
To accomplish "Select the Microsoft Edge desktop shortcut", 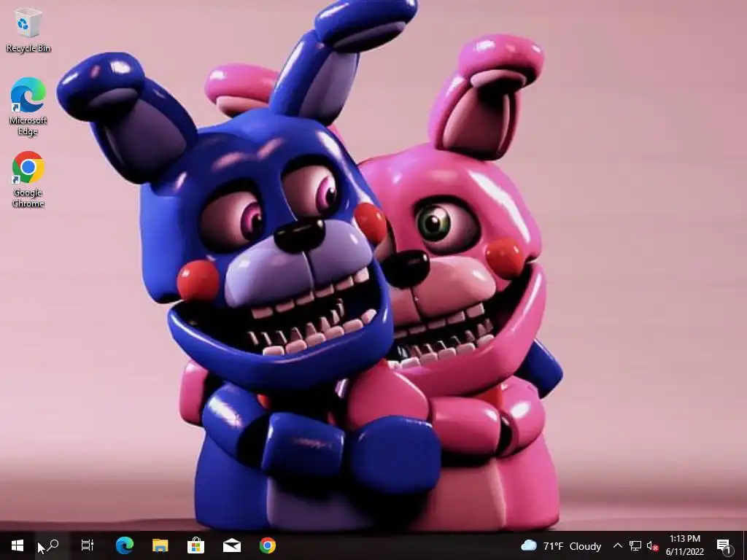I will [x=28, y=106].
